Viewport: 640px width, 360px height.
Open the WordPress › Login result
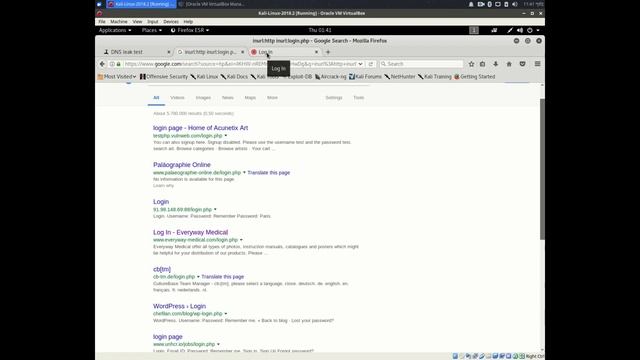(x=180, y=306)
